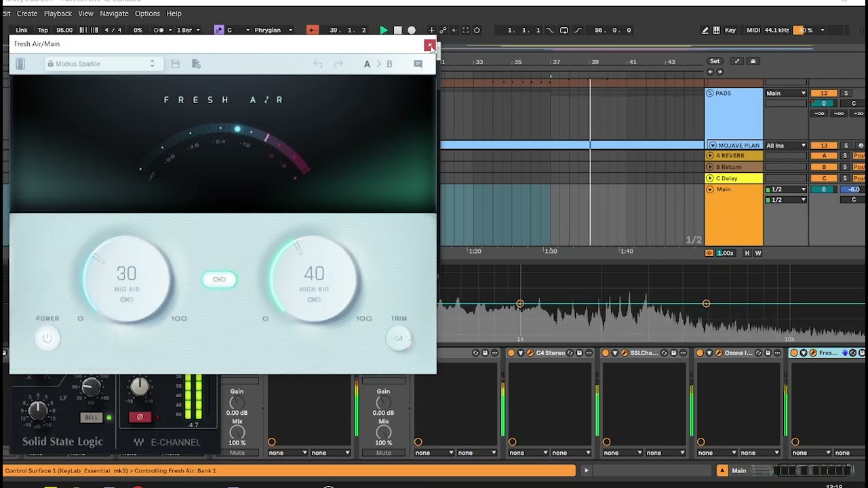The height and width of the screenshot is (488, 868).
Task: Click the Slate Digital logo icon in Fresh Air
Action: pyautogui.click(x=20, y=64)
